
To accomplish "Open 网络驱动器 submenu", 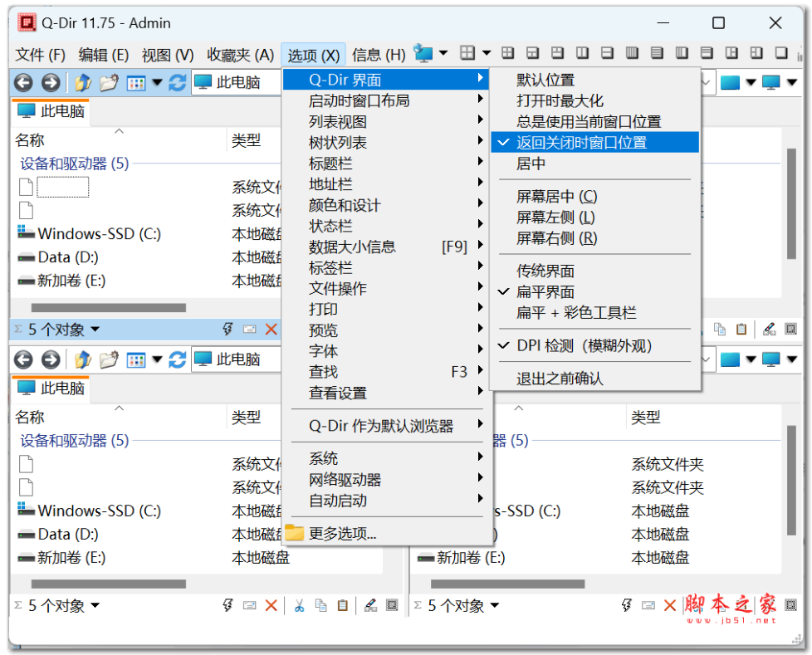I will point(387,480).
